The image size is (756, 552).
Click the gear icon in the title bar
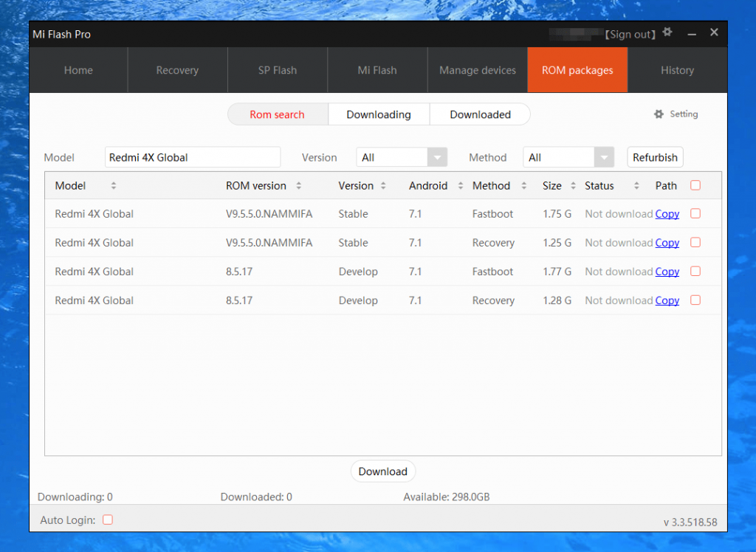[667, 32]
